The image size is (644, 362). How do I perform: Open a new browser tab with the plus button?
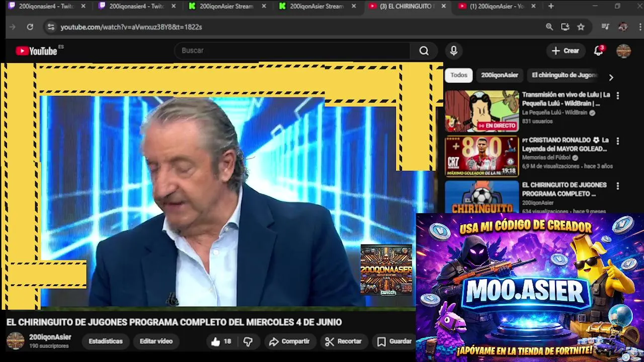click(x=551, y=6)
